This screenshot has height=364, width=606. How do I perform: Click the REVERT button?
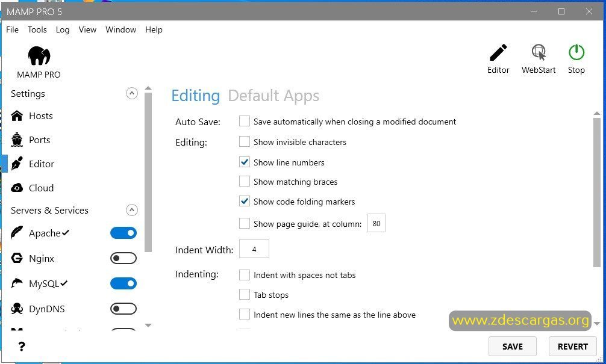tap(573, 346)
